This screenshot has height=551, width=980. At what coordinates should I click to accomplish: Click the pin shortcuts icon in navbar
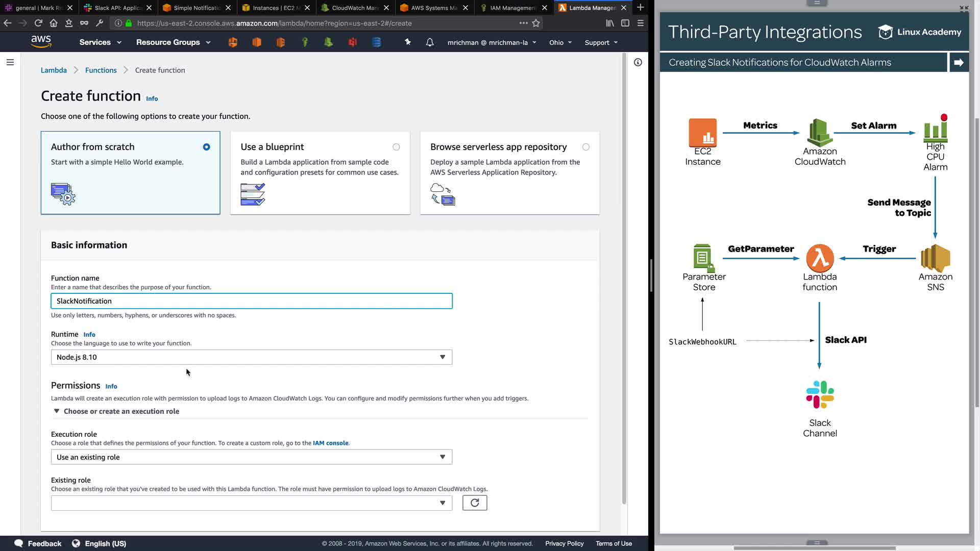408,42
